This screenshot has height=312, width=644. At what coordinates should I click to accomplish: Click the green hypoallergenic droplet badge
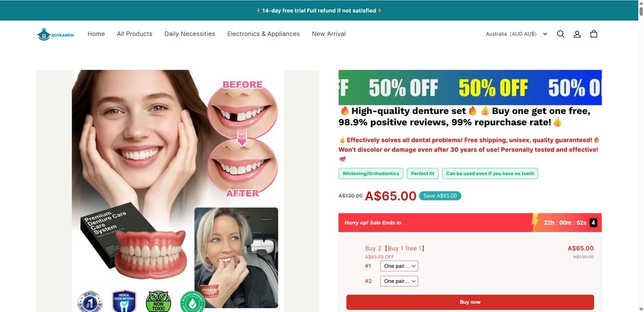point(193,301)
